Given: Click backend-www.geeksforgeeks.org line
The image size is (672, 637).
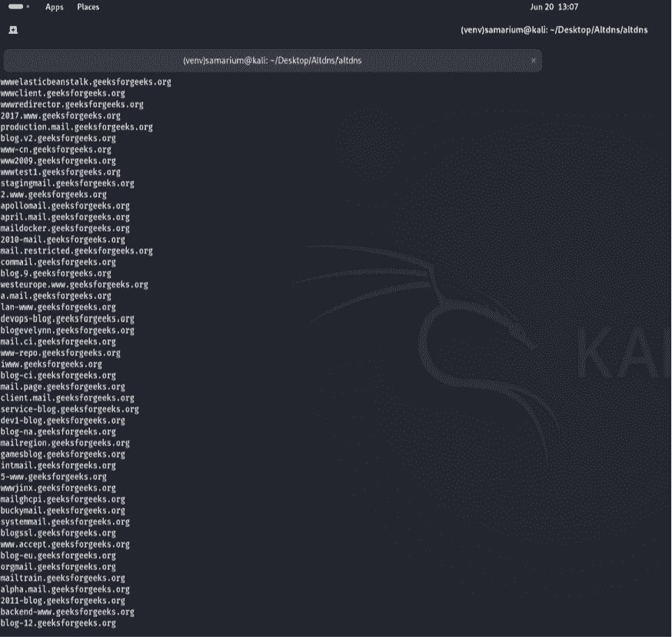Looking at the screenshot, I should (68, 612).
